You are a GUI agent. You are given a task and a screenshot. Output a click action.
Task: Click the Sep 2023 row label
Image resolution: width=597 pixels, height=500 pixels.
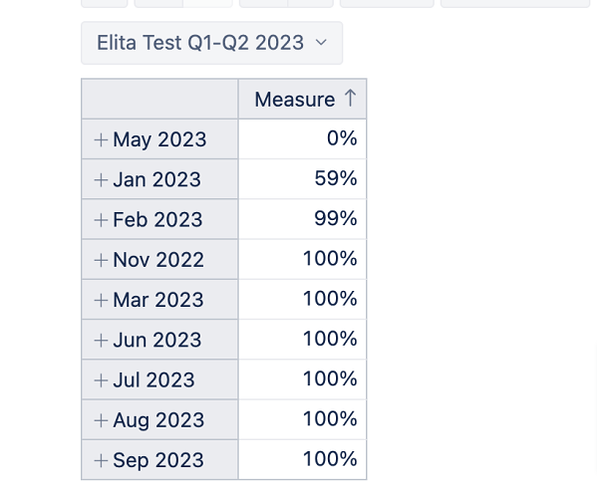pos(158,460)
